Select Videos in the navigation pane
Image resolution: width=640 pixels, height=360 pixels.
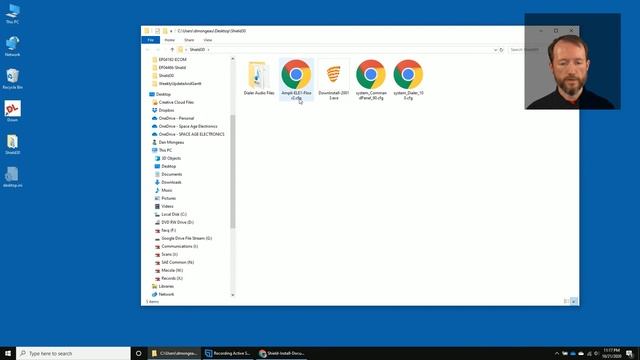click(167, 207)
